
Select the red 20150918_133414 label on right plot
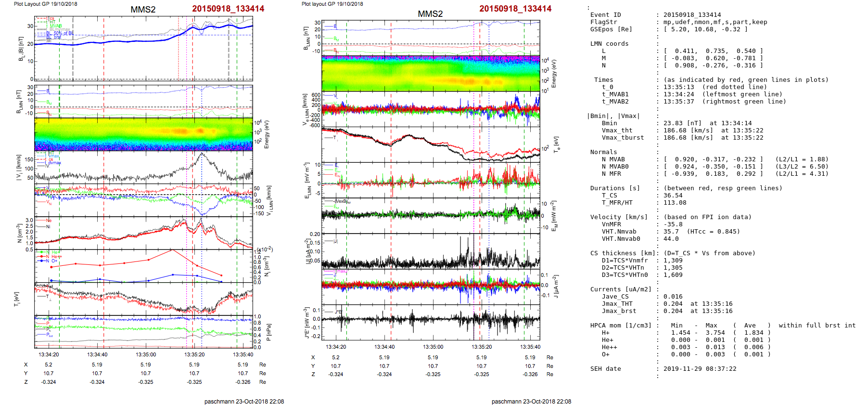tap(515, 9)
